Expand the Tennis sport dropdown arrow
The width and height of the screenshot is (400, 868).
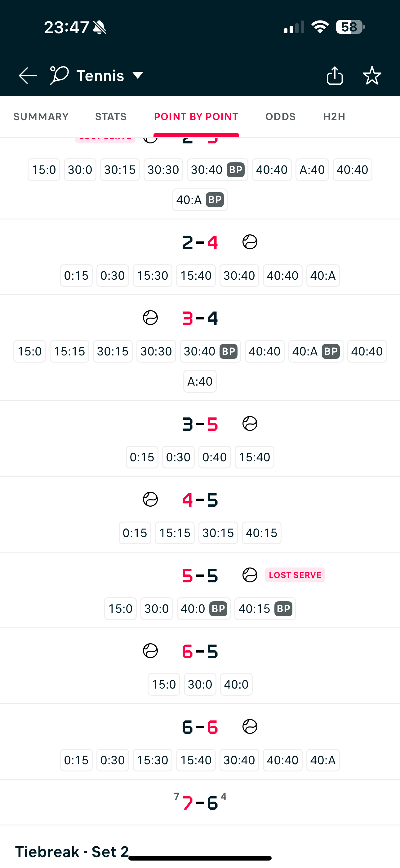click(x=138, y=75)
